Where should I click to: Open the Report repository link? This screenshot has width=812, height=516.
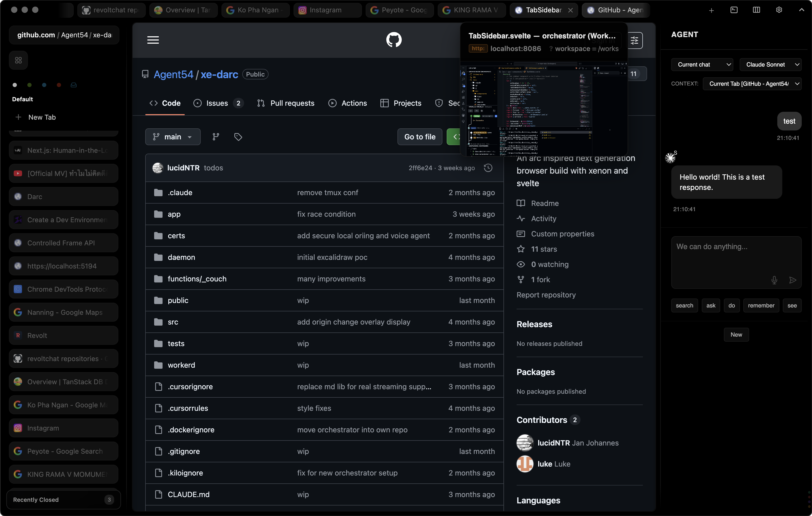(x=546, y=295)
